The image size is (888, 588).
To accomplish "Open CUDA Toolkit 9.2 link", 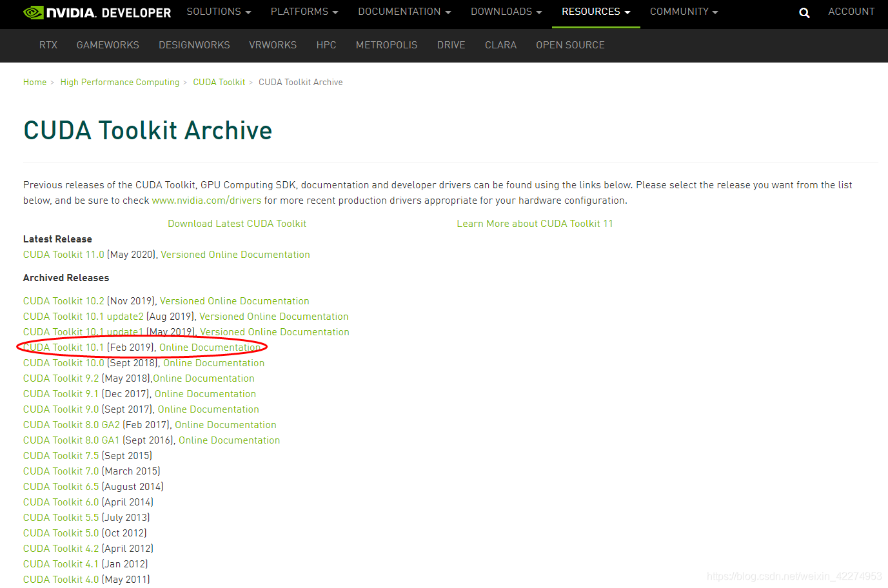I will (x=61, y=378).
